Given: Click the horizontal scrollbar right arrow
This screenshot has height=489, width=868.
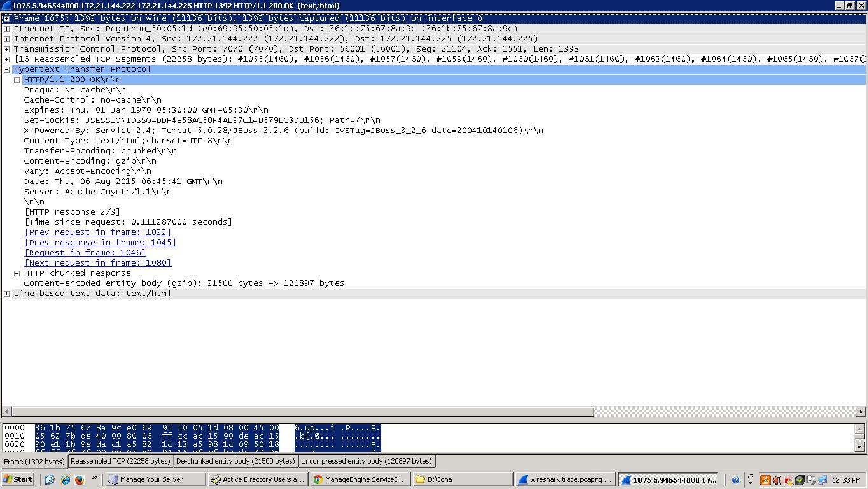Looking at the screenshot, I should 861,412.
